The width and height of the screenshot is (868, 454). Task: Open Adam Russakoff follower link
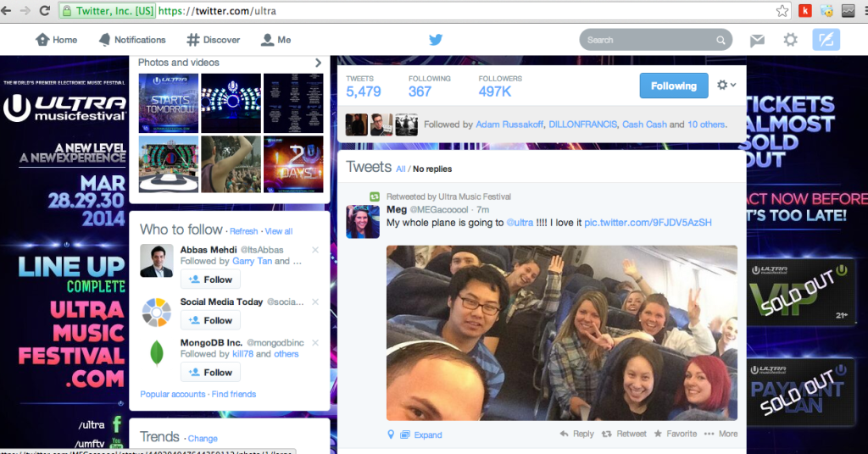(x=509, y=125)
